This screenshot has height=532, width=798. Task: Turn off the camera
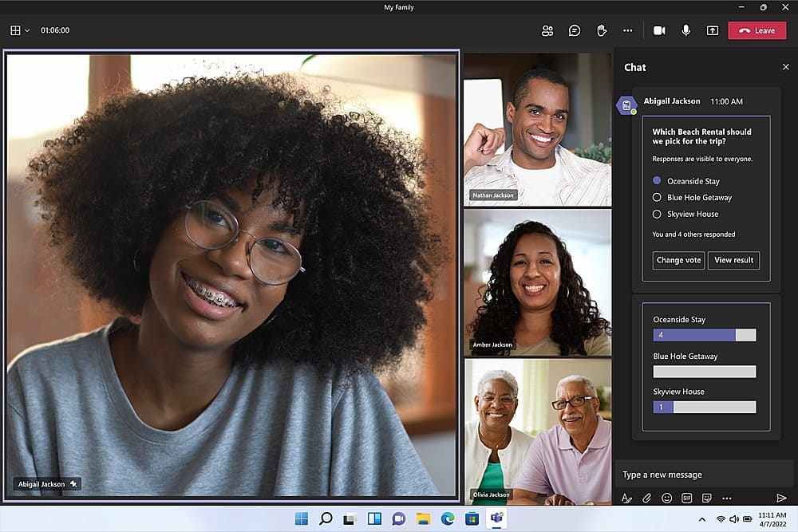(658, 30)
